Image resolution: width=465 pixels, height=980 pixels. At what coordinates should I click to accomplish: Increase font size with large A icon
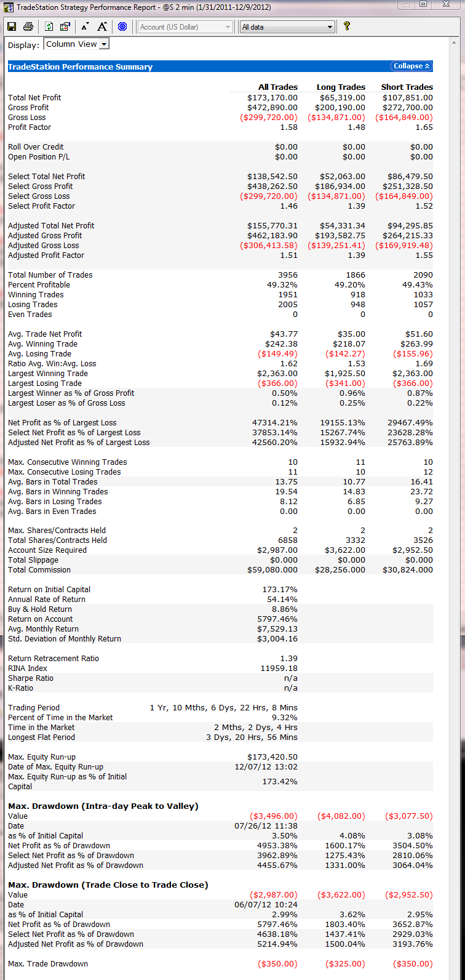(102, 26)
